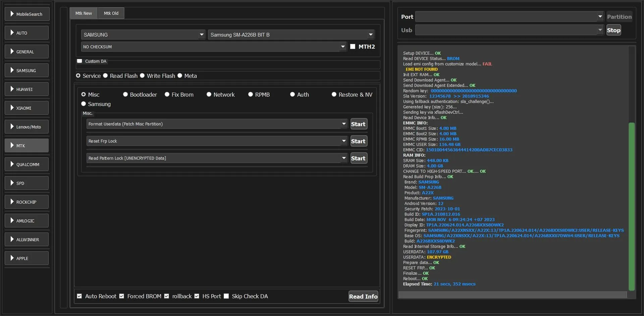Select the Fix Brom radio button

coord(167,95)
